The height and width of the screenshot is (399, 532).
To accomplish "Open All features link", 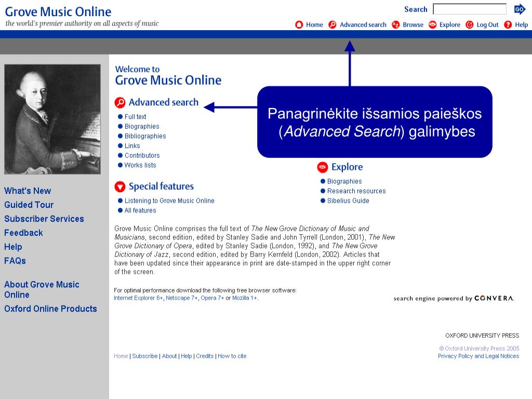I will tap(140, 210).
